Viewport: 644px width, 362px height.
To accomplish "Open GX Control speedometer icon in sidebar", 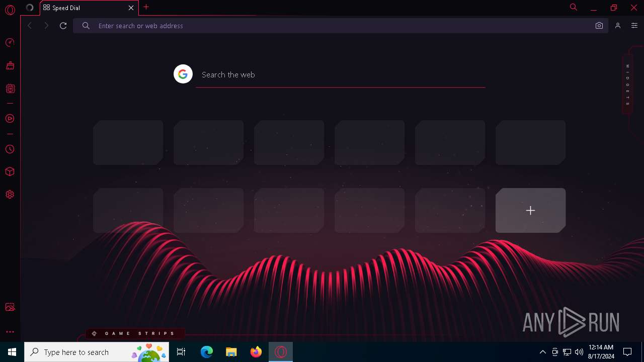I will coord(10,43).
